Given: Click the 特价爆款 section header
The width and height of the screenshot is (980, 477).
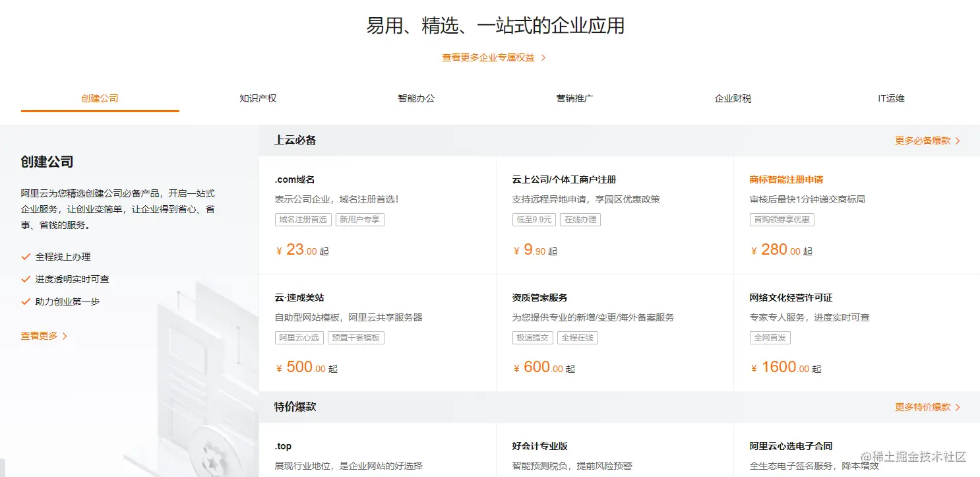Looking at the screenshot, I should click(295, 407).
